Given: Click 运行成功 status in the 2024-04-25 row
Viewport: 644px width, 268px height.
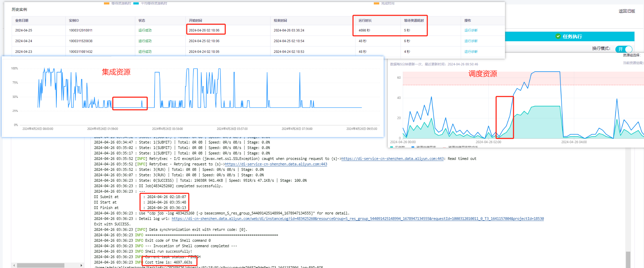Looking at the screenshot, I should click(x=145, y=30).
